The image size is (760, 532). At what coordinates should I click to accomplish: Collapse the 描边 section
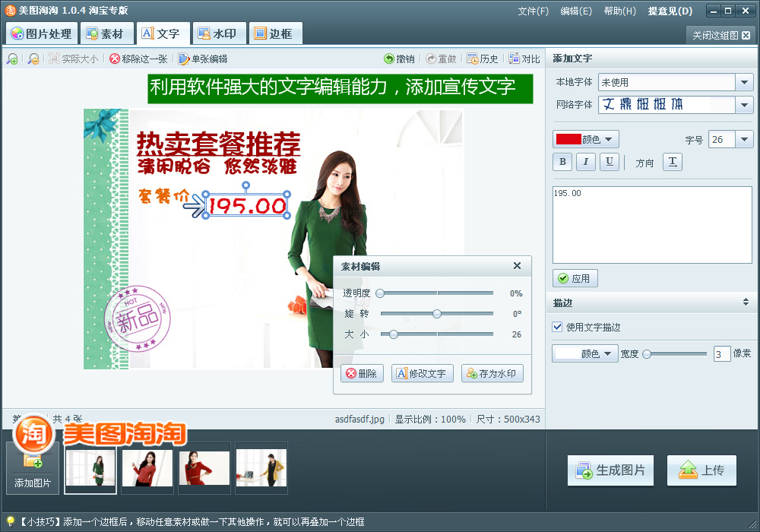click(x=746, y=302)
